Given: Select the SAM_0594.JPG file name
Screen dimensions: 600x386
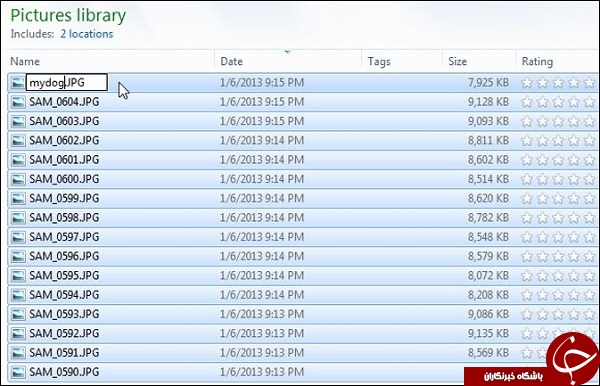Looking at the screenshot, I should click(x=64, y=295).
